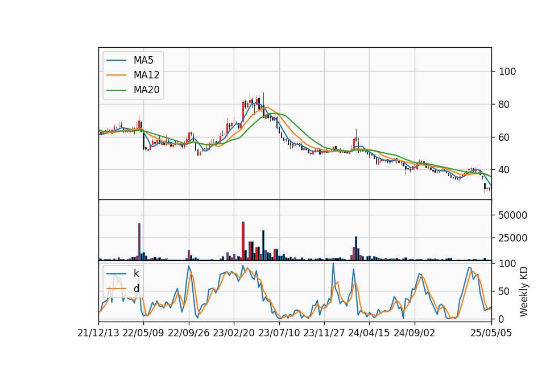Click the volume axis value 25000
This screenshot has height=392, width=546.
[513, 238]
